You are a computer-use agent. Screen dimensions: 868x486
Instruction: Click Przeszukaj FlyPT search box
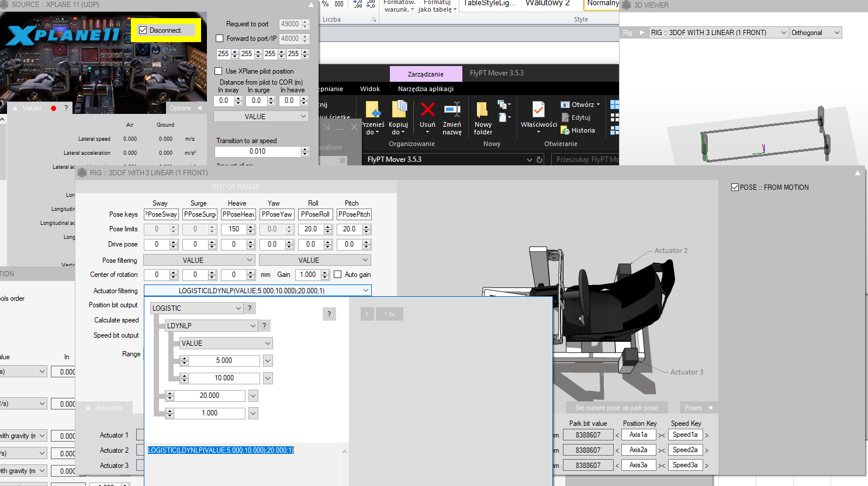[x=585, y=159]
